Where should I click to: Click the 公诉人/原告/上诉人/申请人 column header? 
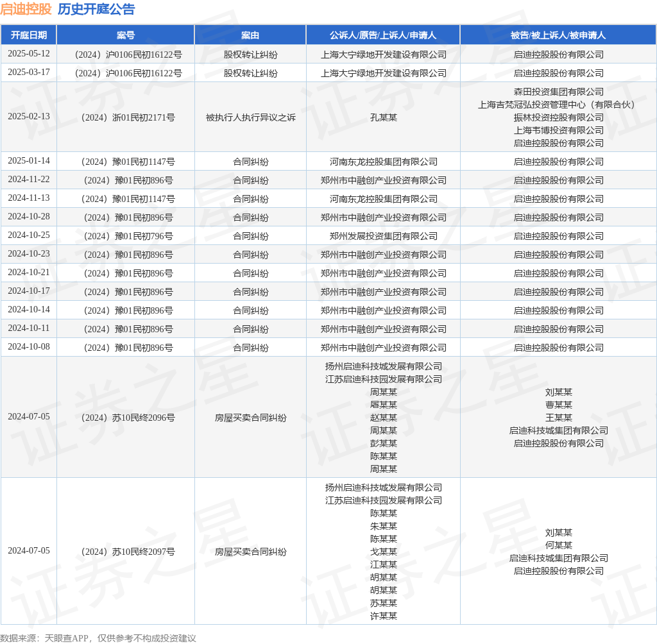[x=383, y=35]
